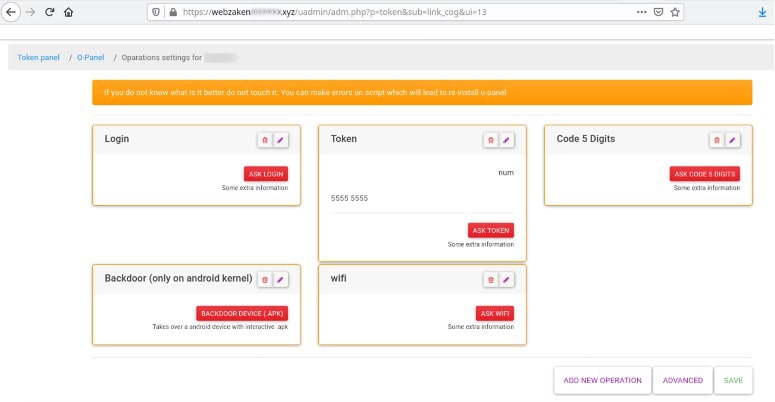Image resolution: width=775 pixels, height=402 pixels.
Task: Click the wifi card title
Action: tap(339, 278)
